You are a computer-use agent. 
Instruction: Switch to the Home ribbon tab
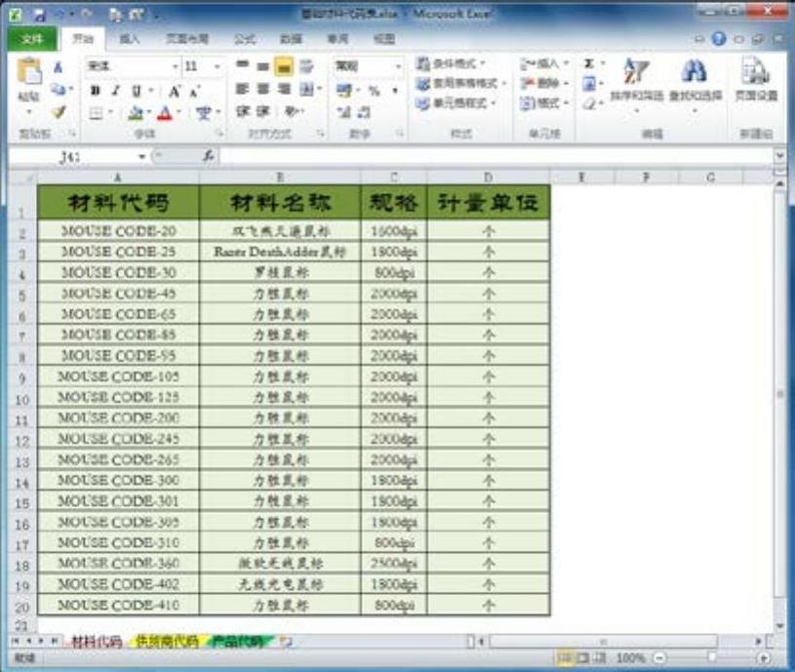tap(83, 39)
